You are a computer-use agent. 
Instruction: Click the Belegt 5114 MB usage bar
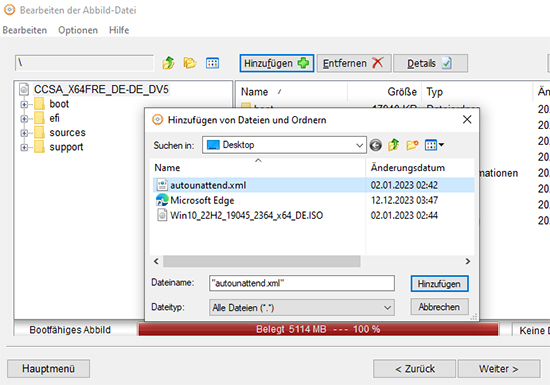click(x=318, y=329)
